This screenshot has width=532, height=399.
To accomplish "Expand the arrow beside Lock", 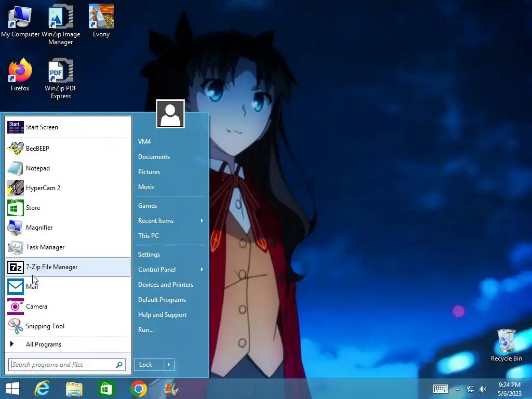I will [x=169, y=365].
